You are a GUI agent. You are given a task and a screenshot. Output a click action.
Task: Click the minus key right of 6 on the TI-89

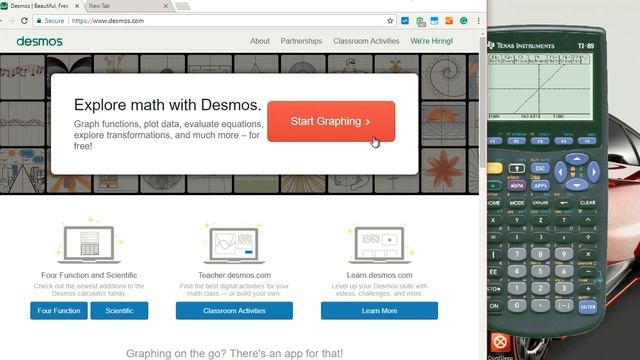pyautogui.click(x=588, y=271)
